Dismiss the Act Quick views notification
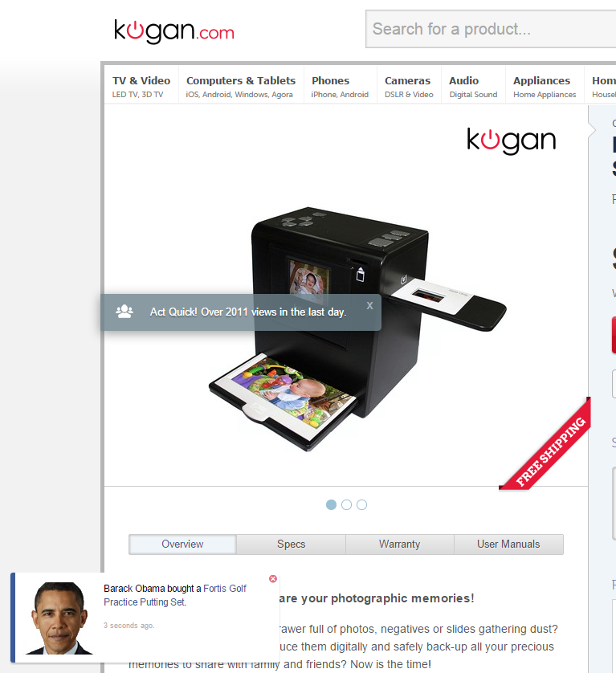 [x=369, y=306]
